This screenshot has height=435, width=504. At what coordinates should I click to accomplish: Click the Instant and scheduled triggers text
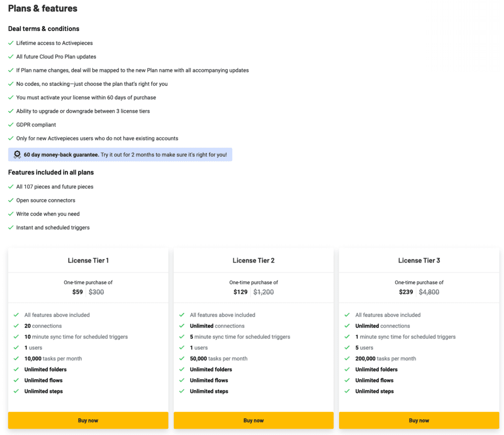tap(53, 228)
